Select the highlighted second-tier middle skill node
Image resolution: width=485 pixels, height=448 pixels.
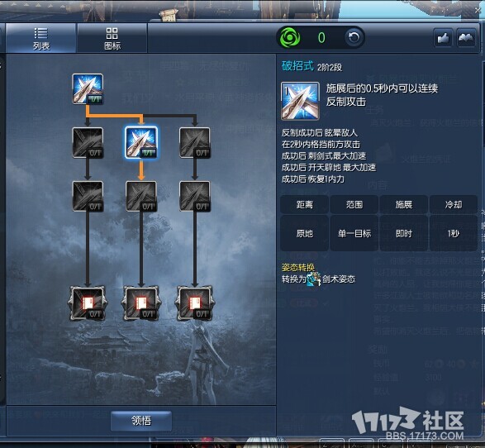(141, 142)
